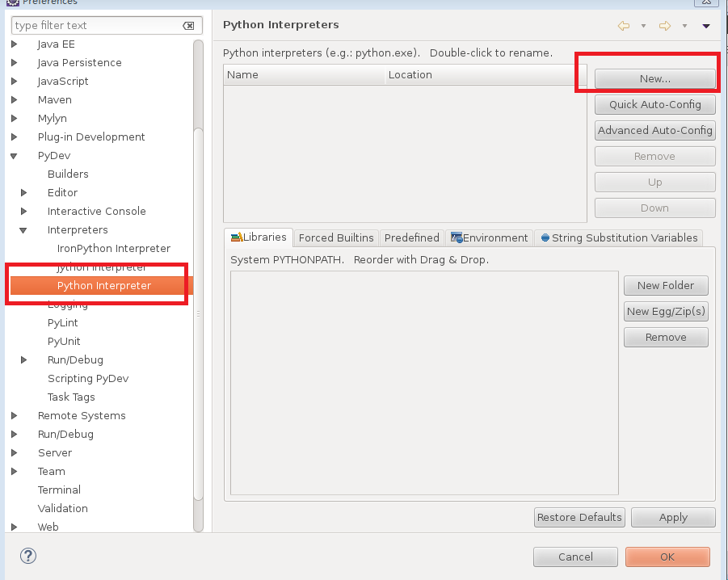728x580 pixels.
Task: Click the type filter text field
Action: pos(97,26)
